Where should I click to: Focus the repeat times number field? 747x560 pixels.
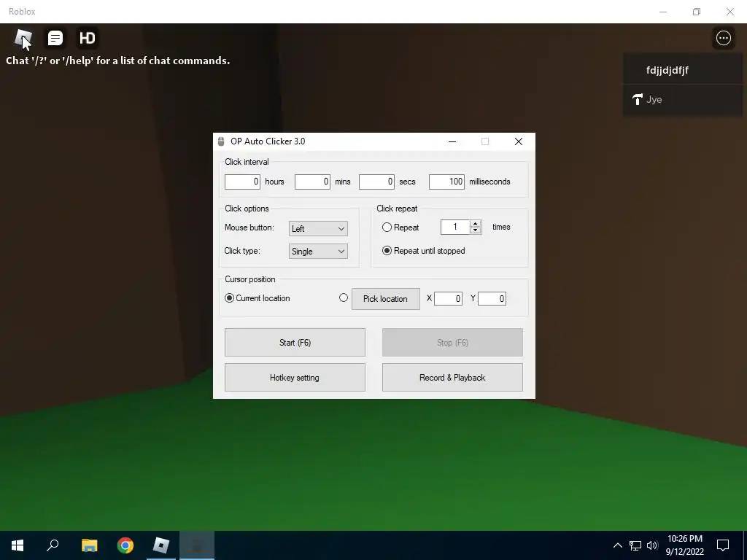(455, 227)
